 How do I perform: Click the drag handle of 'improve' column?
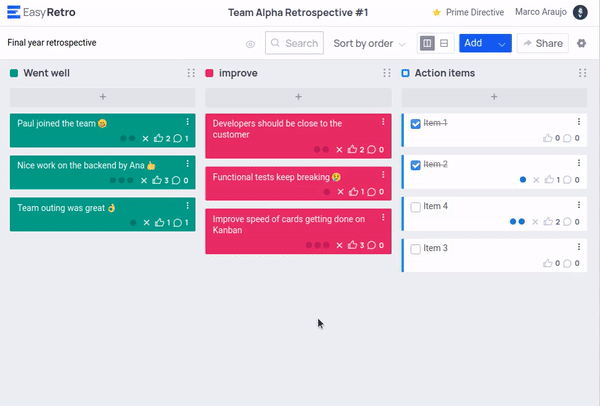(x=387, y=73)
